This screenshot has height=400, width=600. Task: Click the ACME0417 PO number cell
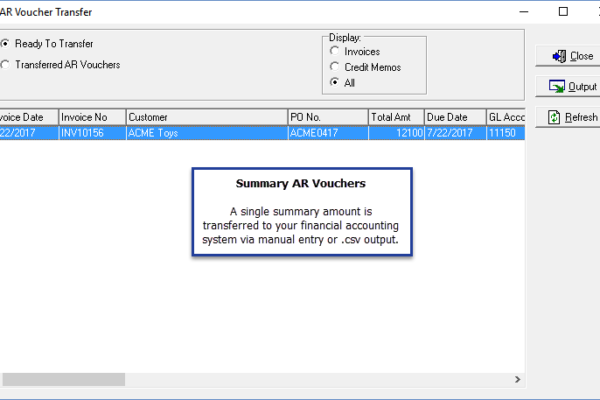[328, 133]
